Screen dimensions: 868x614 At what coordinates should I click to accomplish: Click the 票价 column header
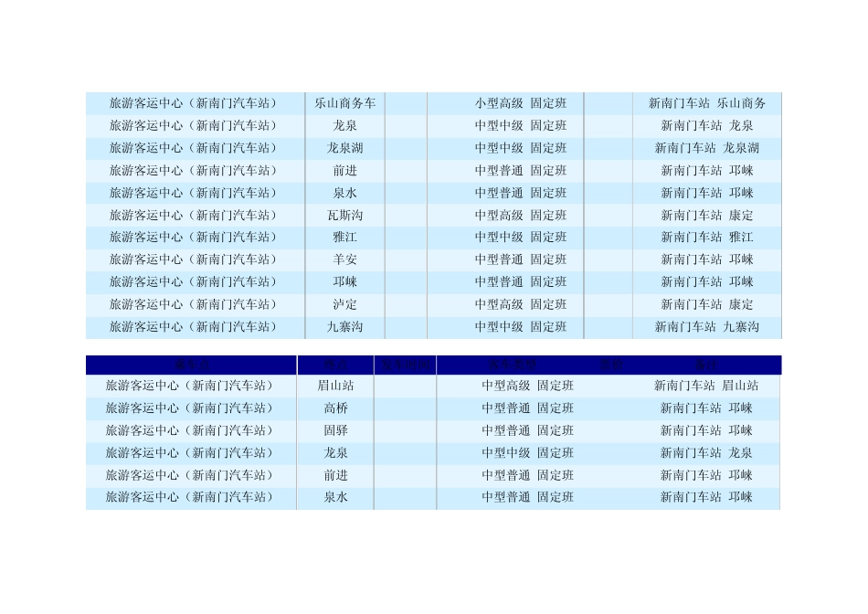tap(611, 365)
